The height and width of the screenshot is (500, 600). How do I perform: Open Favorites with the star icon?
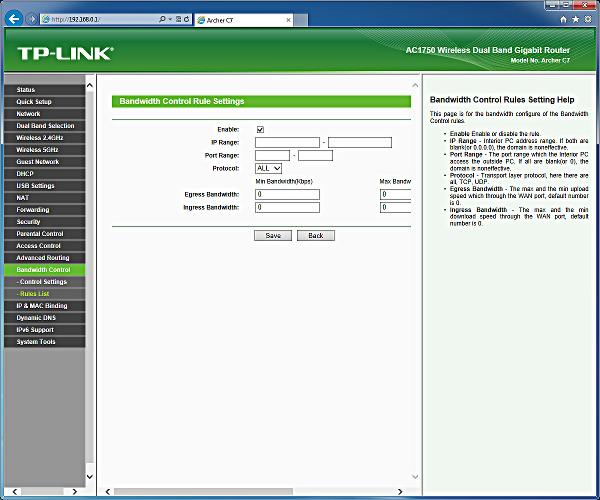click(576, 19)
